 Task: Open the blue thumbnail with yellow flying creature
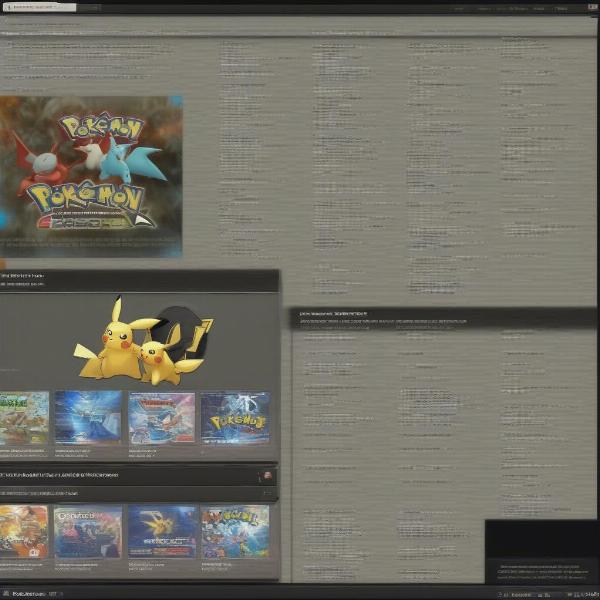tap(162, 531)
